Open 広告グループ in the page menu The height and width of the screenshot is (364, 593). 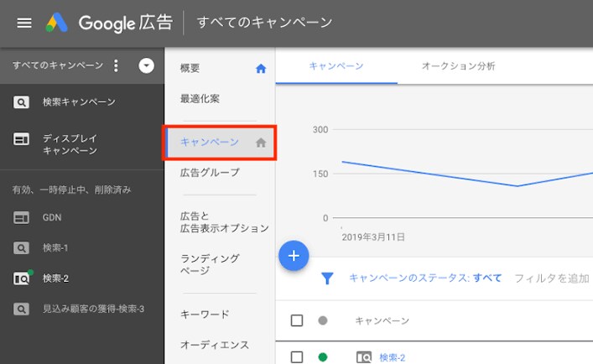pos(210,173)
